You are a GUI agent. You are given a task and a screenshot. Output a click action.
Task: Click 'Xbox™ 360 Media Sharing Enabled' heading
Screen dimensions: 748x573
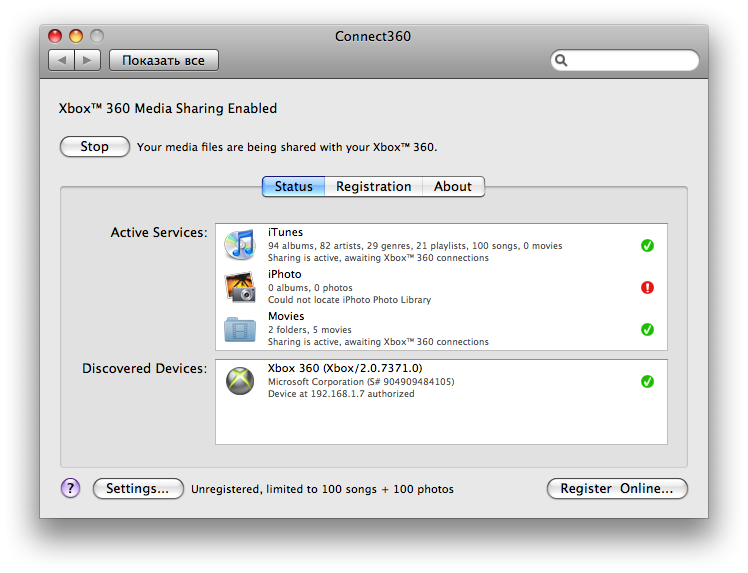(x=168, y=108)
